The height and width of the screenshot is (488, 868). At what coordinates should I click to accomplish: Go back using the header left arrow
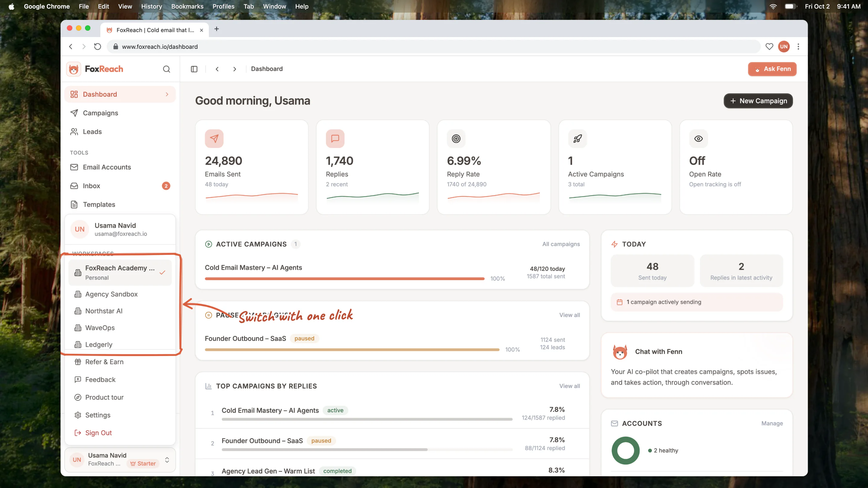click(x=217, y=69)
